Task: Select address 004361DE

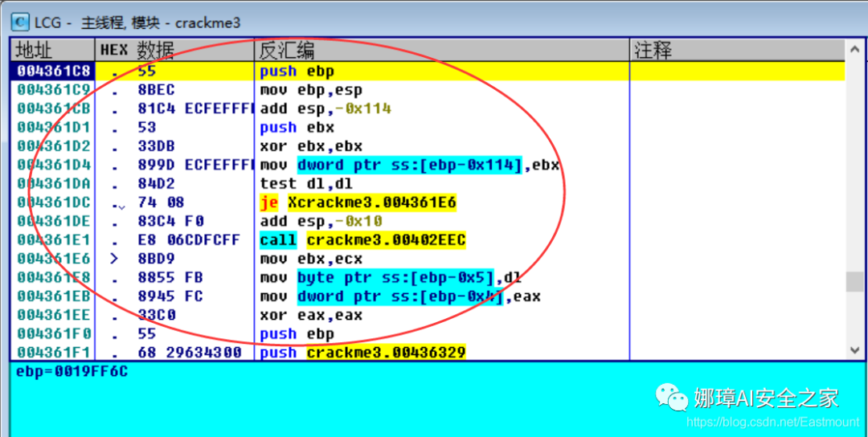Action: [53, 221]
